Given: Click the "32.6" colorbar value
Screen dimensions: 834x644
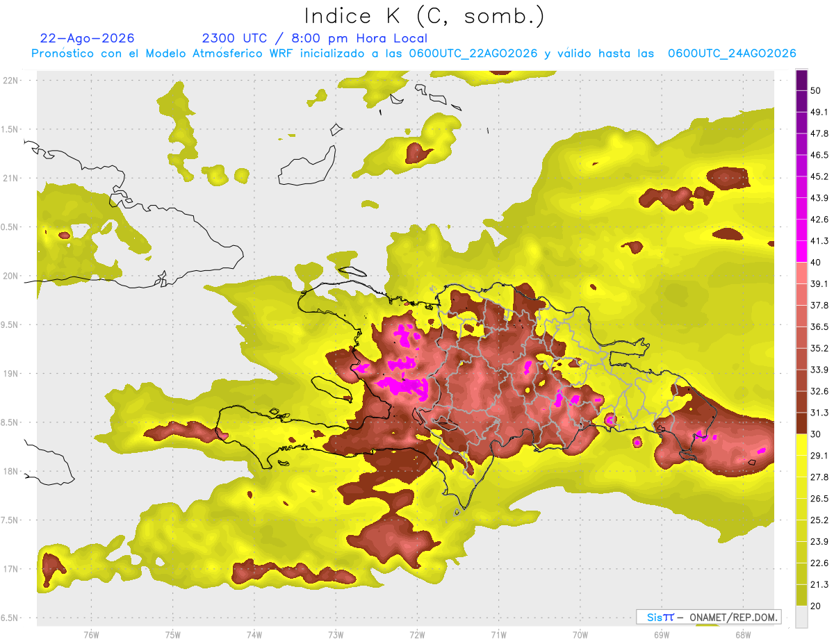Looking at the screenshot, I should (x=819, y=391).
